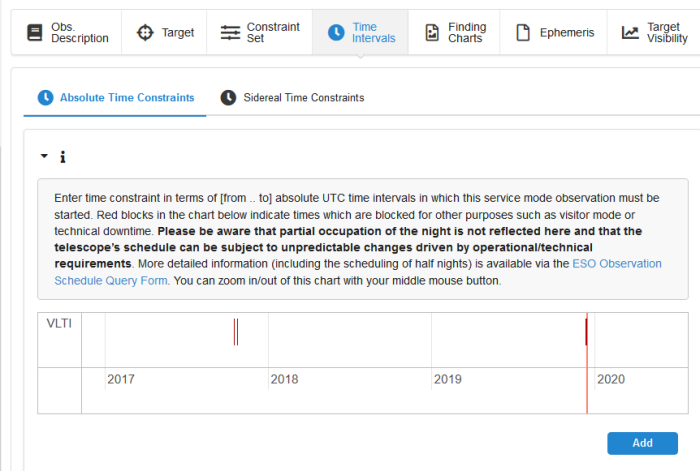Click the red blocked period in 2017

tap(236, 332)
